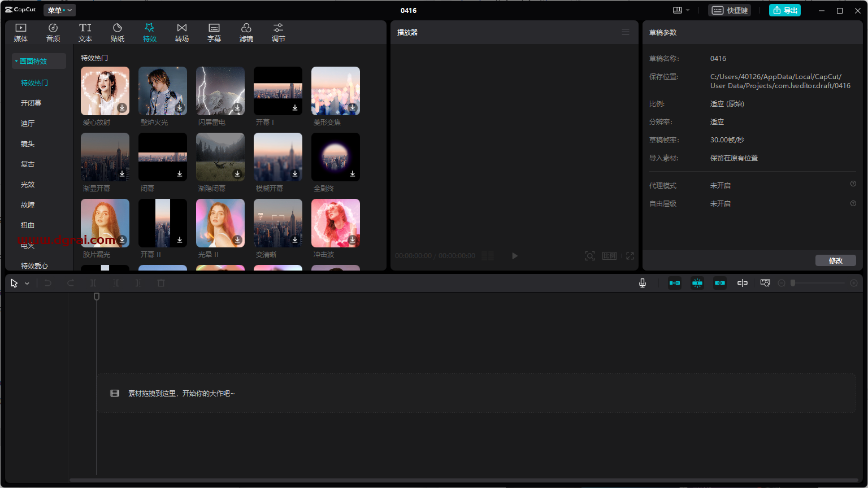Download the 开幕 II effect
The image size is (868, 488).
click(180, 239)
